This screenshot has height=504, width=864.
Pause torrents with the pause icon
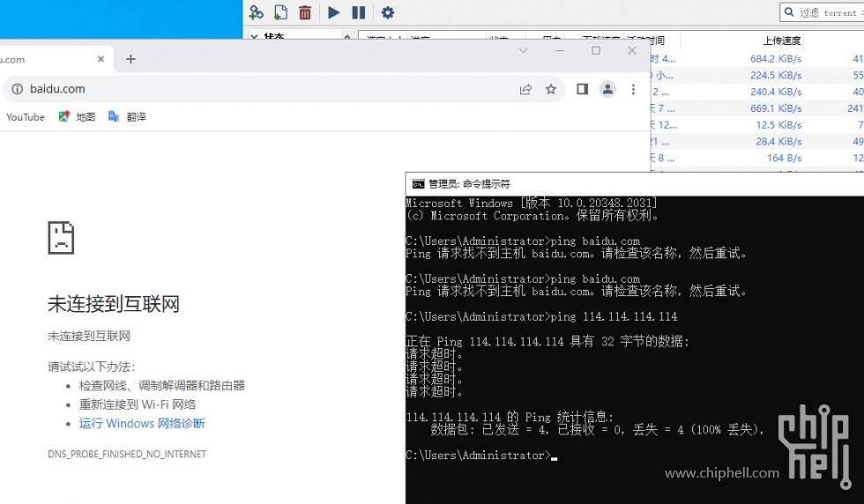point(359,12)
